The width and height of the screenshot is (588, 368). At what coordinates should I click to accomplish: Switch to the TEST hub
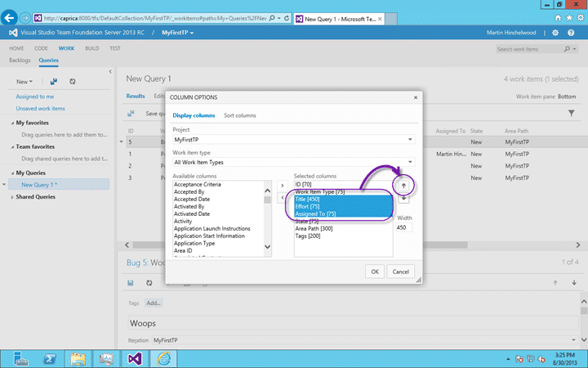pyautogui.click(x=115, y=48)
